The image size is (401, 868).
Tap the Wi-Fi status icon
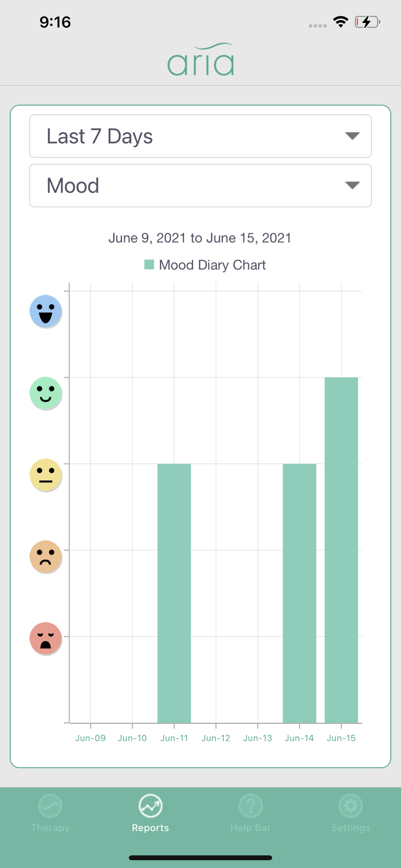[x=341, y=22]
